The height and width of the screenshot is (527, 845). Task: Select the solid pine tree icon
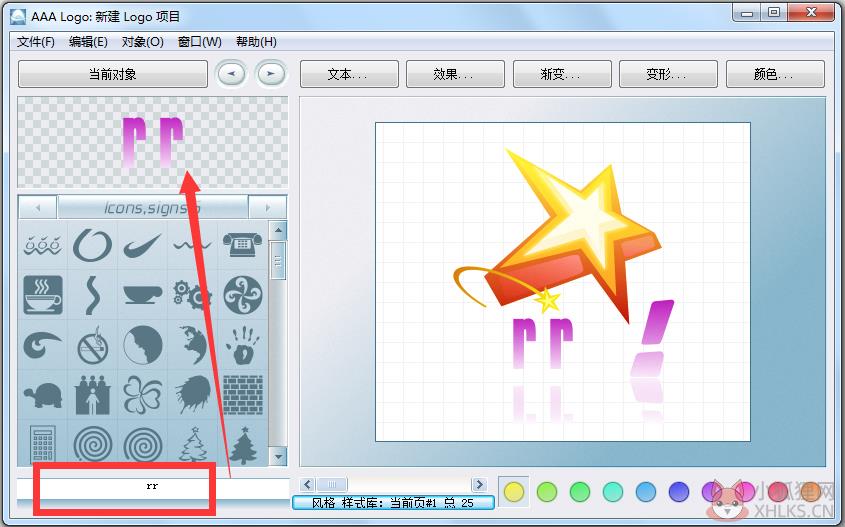(x=243, y=445)
